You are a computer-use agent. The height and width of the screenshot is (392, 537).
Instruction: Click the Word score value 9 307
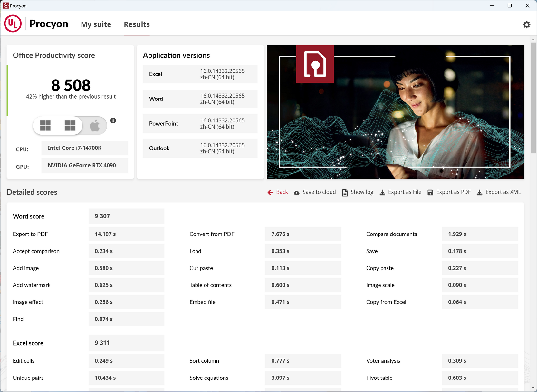[x=126, y=216]
